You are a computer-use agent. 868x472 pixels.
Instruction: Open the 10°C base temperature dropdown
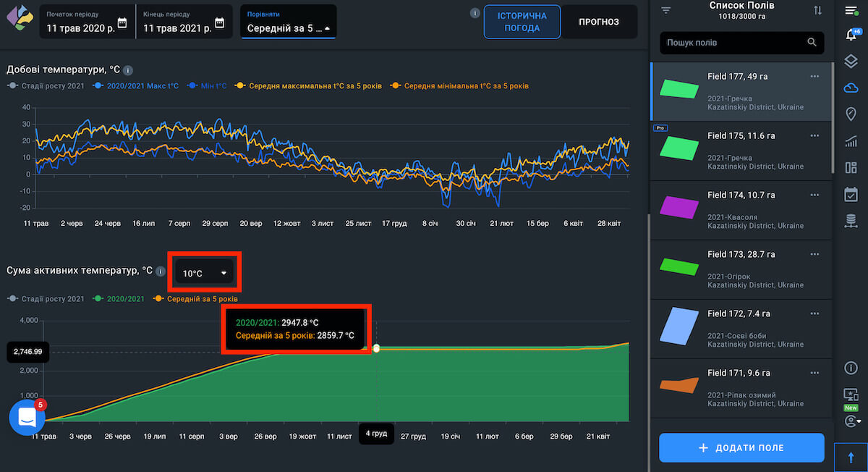click(x=205, y=273)
